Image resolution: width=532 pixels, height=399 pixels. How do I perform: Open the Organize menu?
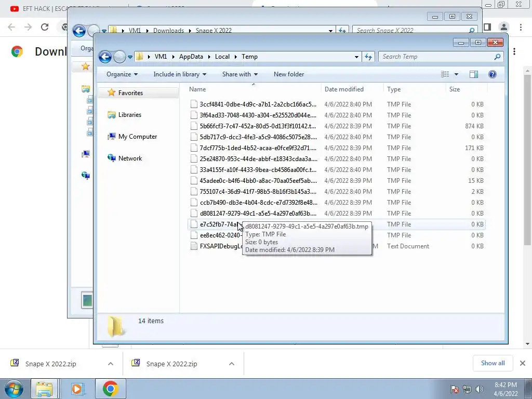[x=122, y=74]
